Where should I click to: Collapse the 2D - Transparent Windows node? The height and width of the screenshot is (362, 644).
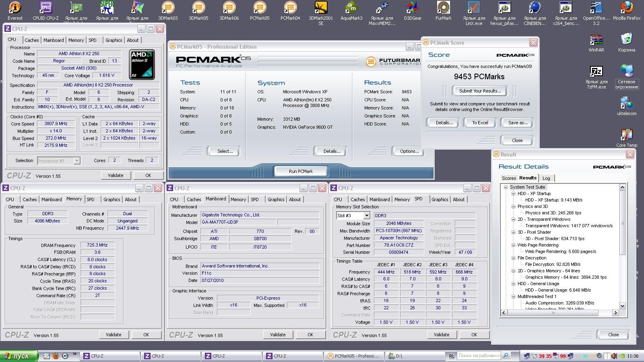click(x=513, y=219)
